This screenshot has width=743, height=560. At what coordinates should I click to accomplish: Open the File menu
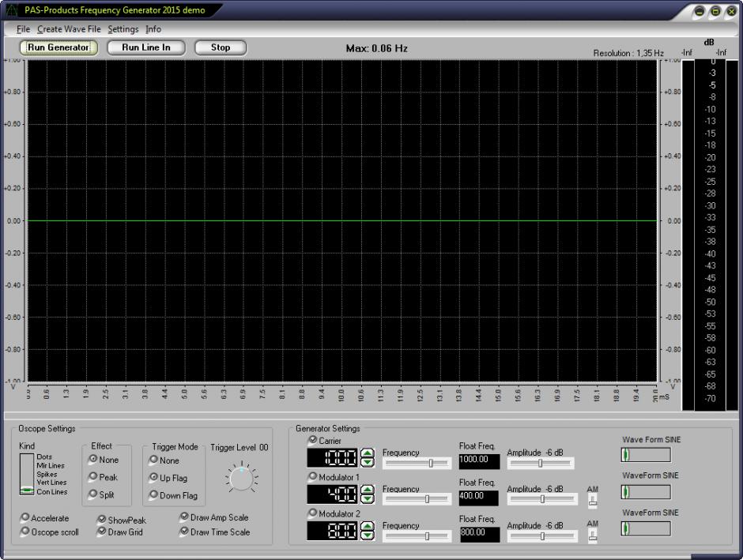pos(23,29)
